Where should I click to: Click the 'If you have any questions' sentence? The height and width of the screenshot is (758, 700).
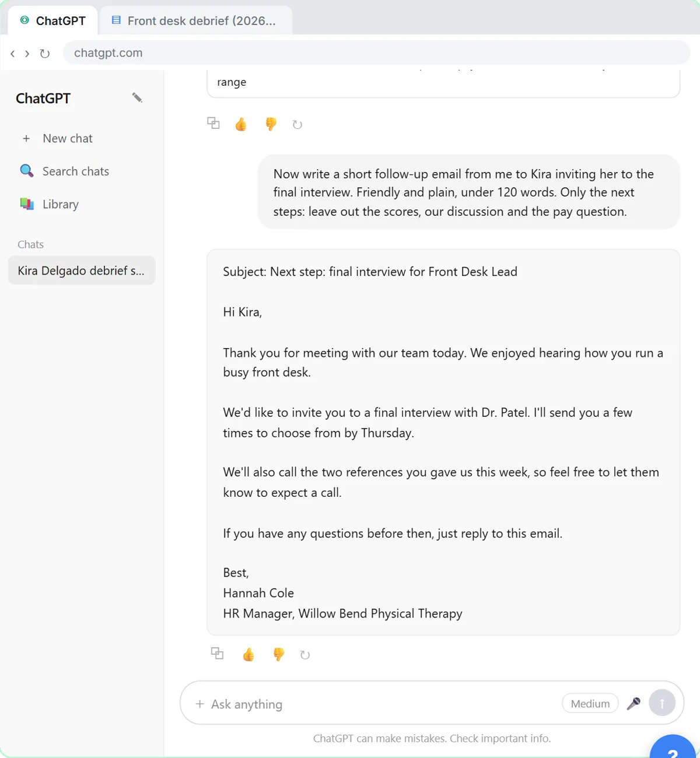(x=393, y=534)
